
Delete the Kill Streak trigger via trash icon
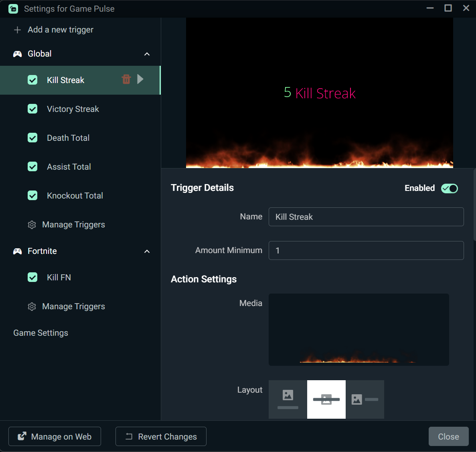pyautogui.click(x=126, y=80)
